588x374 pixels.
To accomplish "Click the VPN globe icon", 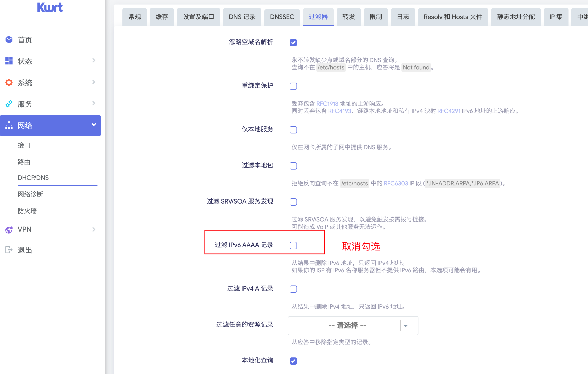I will [9, 229].
